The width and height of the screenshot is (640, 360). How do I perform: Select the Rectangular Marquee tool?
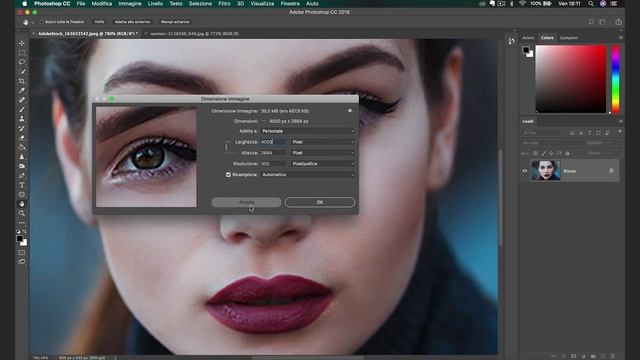22,53
